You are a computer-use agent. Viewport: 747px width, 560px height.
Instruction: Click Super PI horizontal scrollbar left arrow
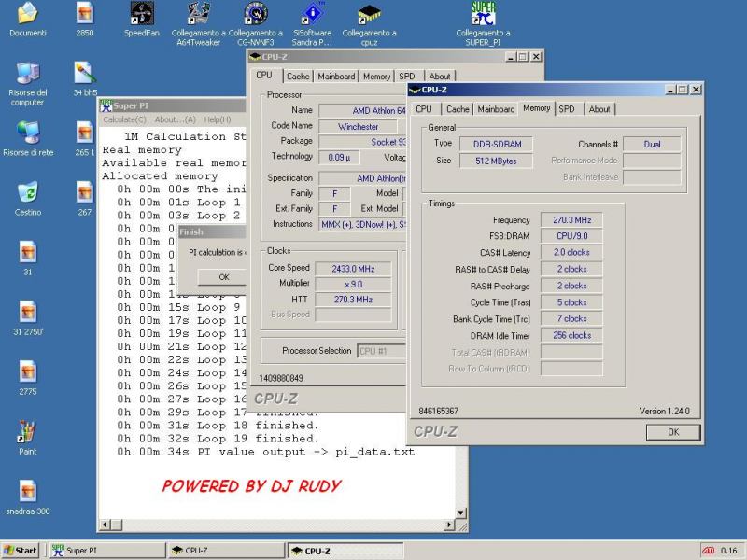click(106, 525)
